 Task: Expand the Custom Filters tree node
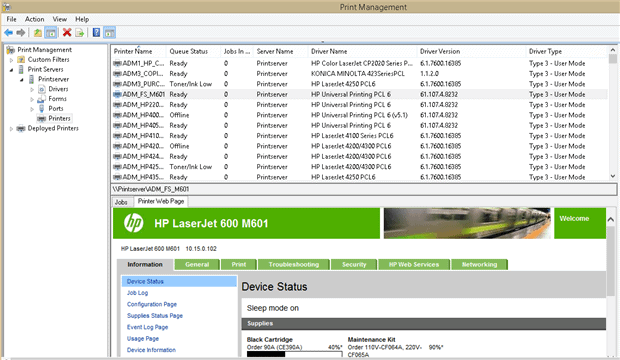pyautogui.click(x=11, y=60)
